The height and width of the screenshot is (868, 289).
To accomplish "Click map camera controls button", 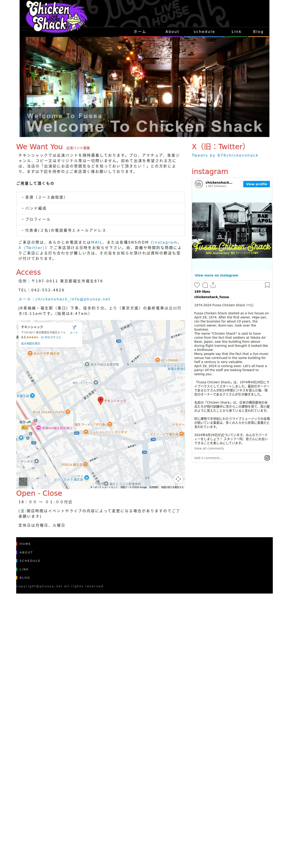I will click(x=178, y=479).
